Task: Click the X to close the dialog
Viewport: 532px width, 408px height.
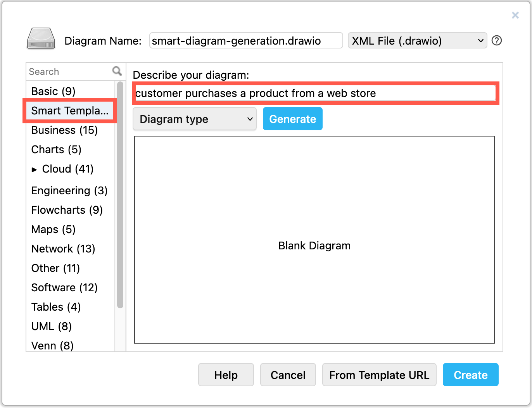Action: coord(515,15)
